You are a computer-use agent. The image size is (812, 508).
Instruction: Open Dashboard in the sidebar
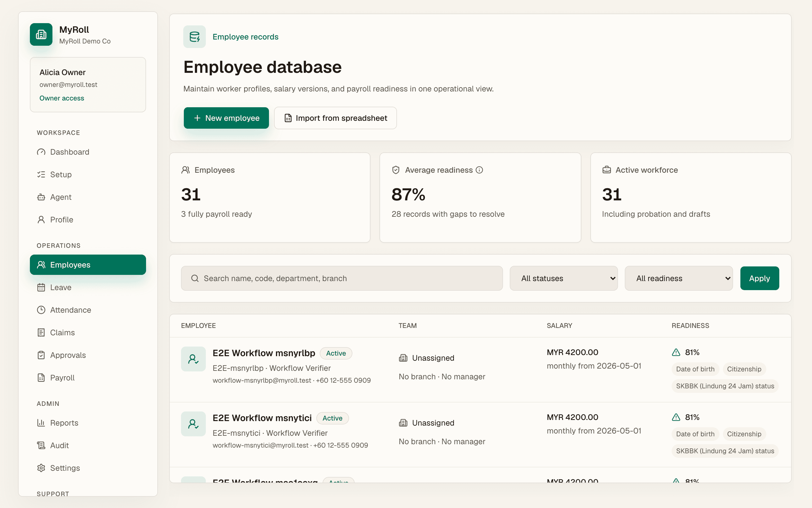(88, 152)
